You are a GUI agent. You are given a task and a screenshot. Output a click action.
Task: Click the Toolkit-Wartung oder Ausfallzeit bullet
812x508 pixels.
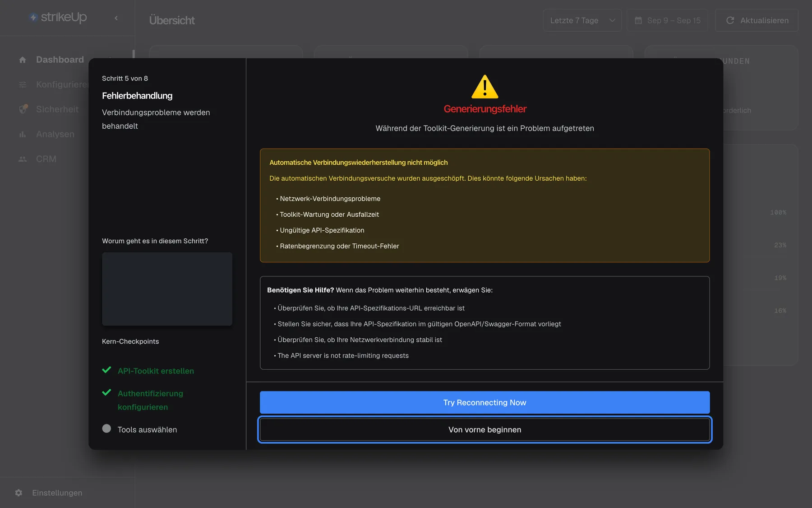click(x=328, y=214)
